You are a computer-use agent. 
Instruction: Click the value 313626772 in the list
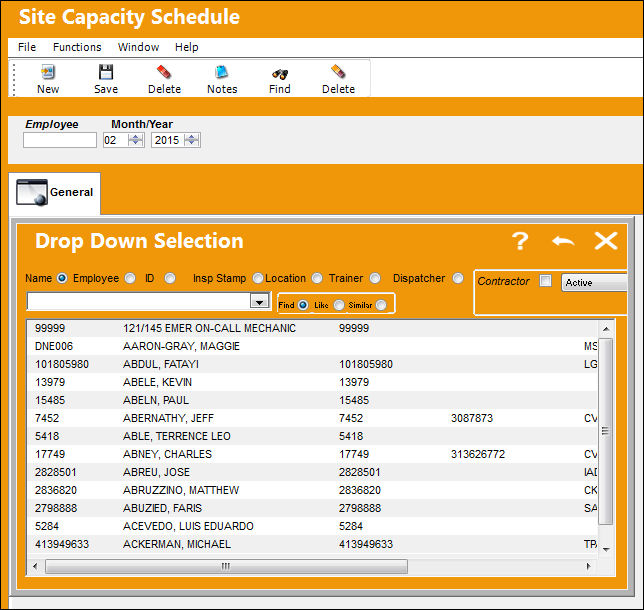tap(478, 454)
